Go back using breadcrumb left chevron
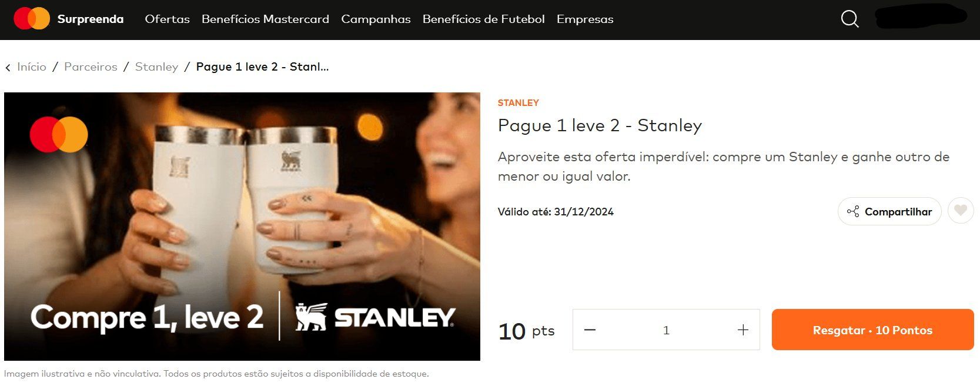Screen dimensions: 980x389 (8, 68)
